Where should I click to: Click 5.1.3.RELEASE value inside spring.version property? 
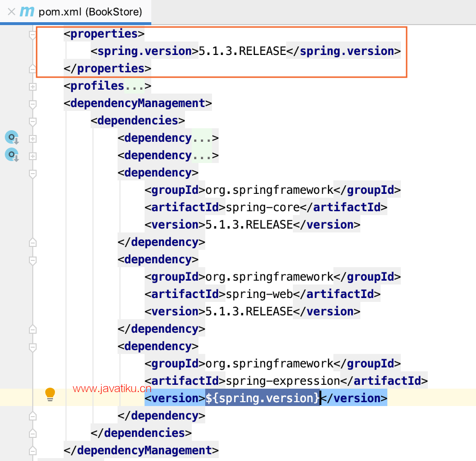(x=242, y=51)
